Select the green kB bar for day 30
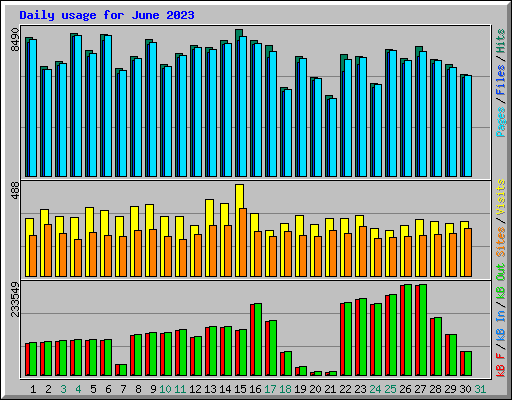Image resolution: width=512 pixels, height=400 pixels. (x=468, y=363)
